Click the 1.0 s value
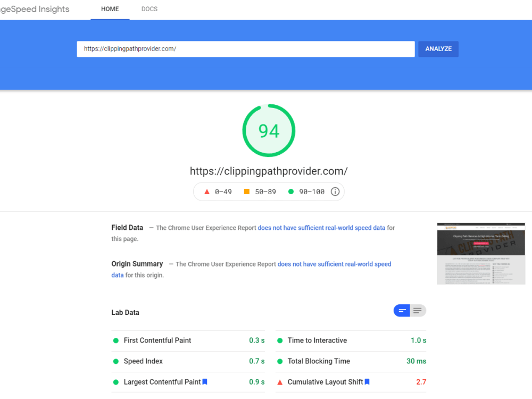The width and height of the screenshot is (532, 399). click(418, 340)
